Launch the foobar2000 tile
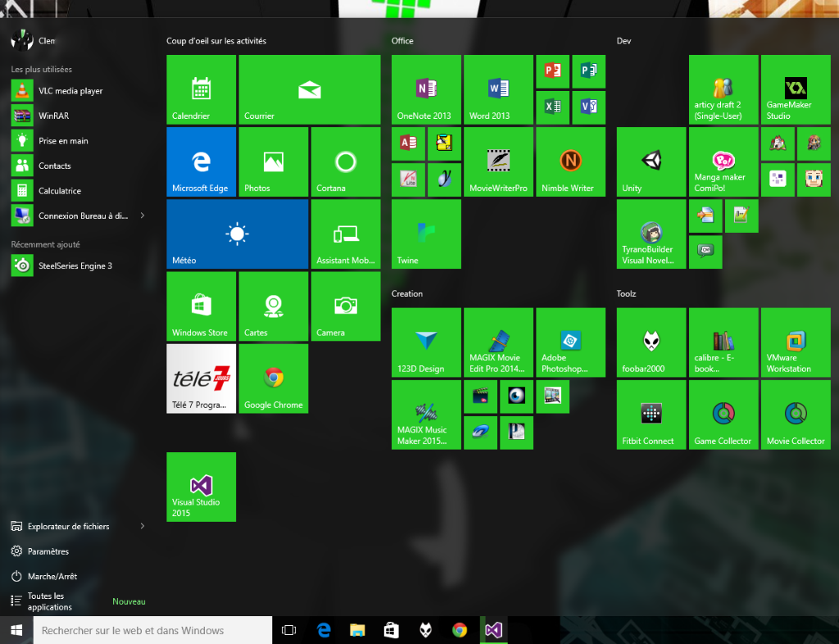Screen dimensions: 839x644 click(x=651, y=342)
